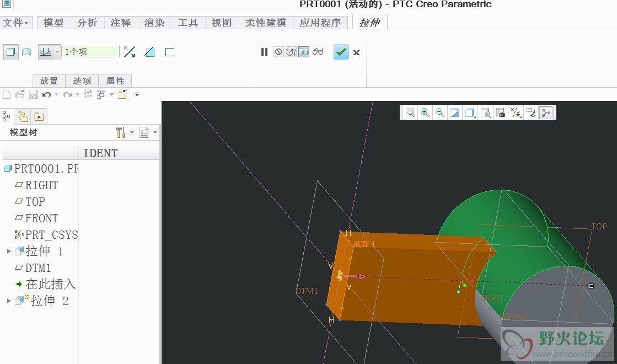Switch to the 柔性建模 ribbon tab
The height and width of the screenshot is (364, 617).
(266, 23)
